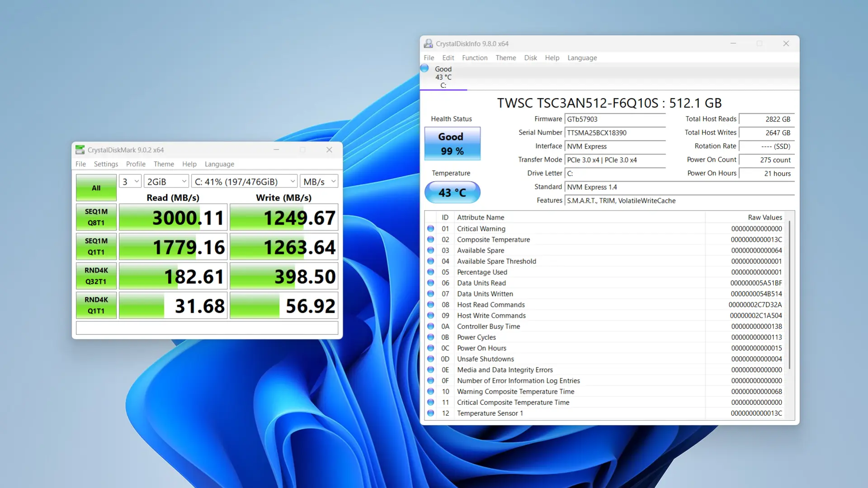This screenshot has height=488, width=868.
Task: Click the Firmware field showing GTb57903
Action: 615,119
